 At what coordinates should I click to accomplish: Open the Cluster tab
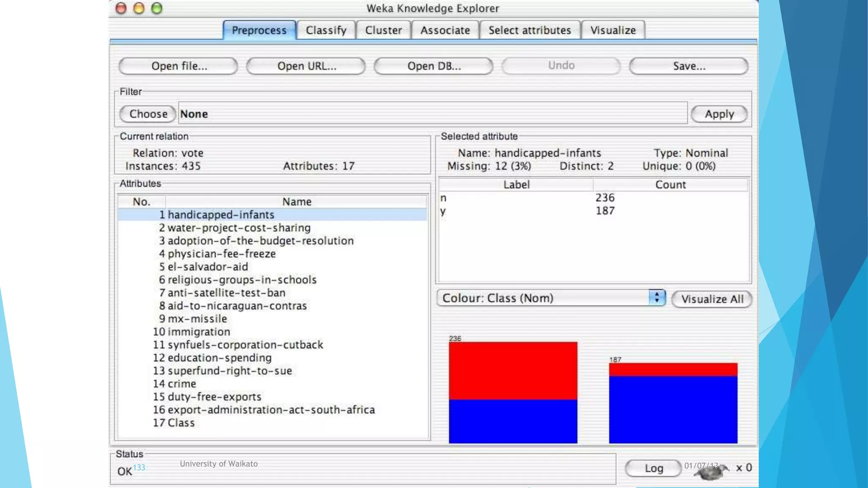[383, 30]
